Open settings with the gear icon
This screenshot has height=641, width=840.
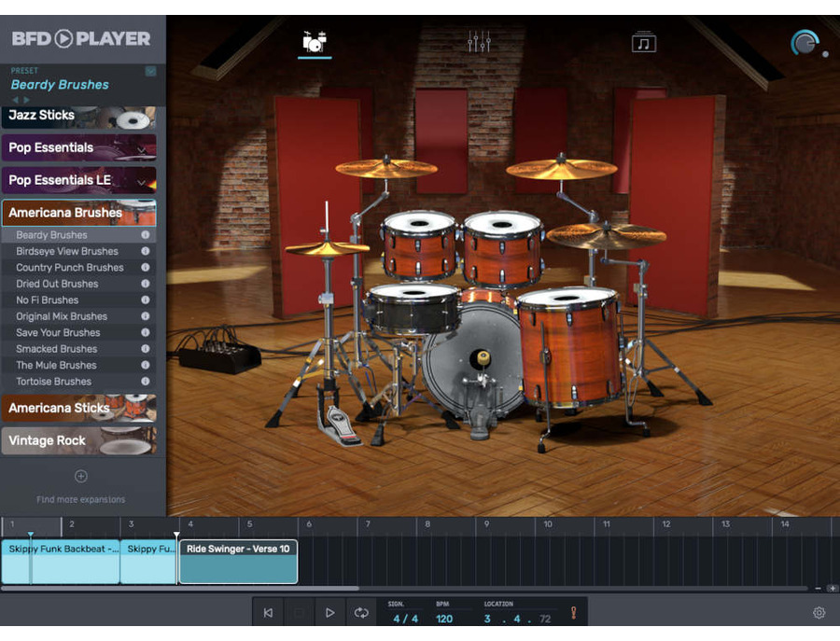[x=819, y=613]
